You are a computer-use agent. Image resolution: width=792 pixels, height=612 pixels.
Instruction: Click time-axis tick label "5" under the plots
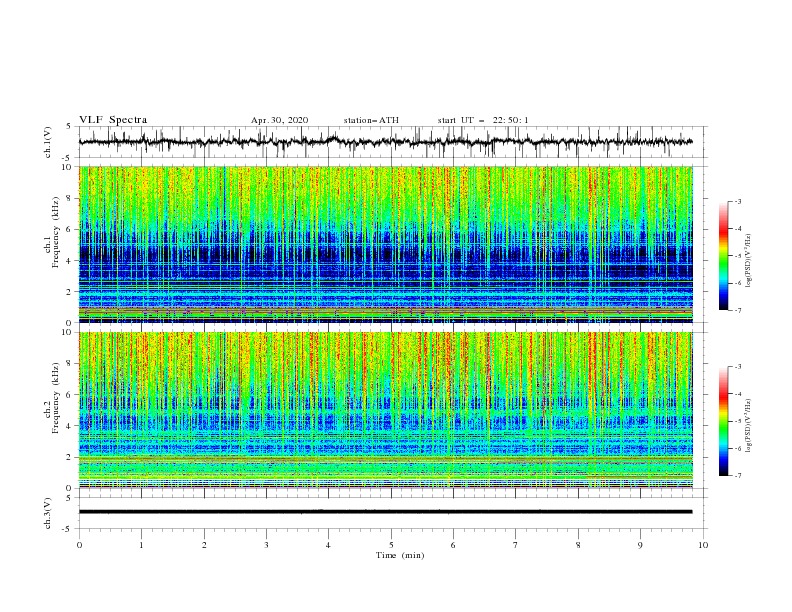pos(391,545)
